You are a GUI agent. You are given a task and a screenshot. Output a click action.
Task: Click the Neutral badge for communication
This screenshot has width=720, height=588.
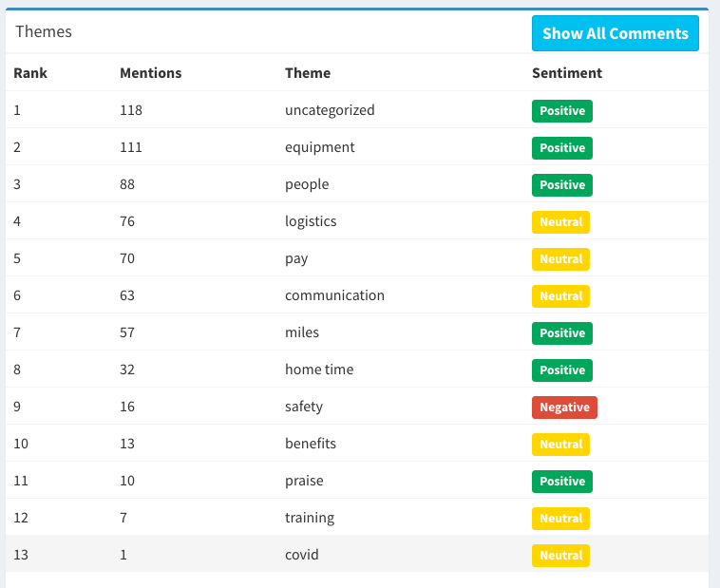[x=560, y=296]
